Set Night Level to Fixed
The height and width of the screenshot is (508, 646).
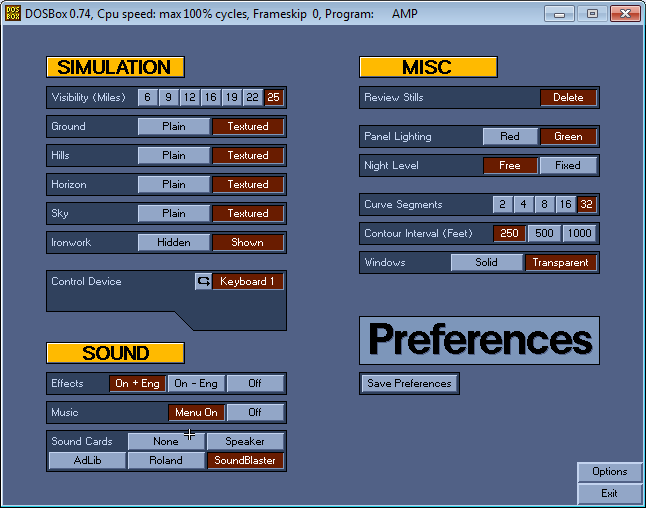click(568, 166)
